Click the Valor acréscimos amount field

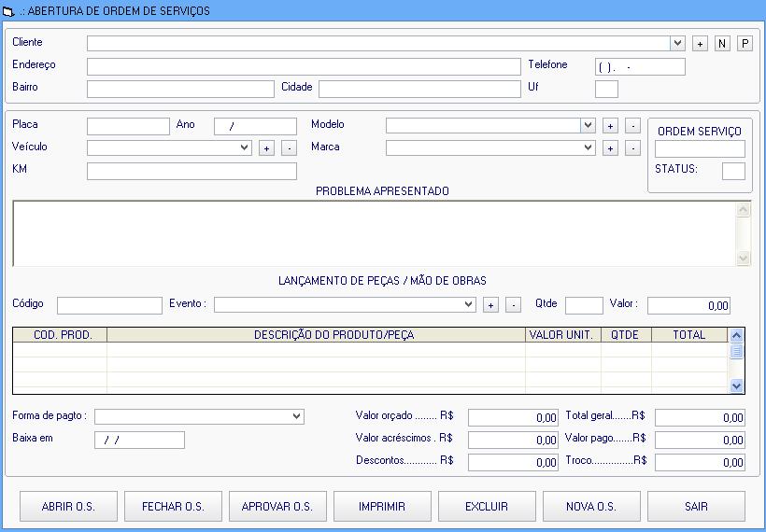click(x=513, y=441)
